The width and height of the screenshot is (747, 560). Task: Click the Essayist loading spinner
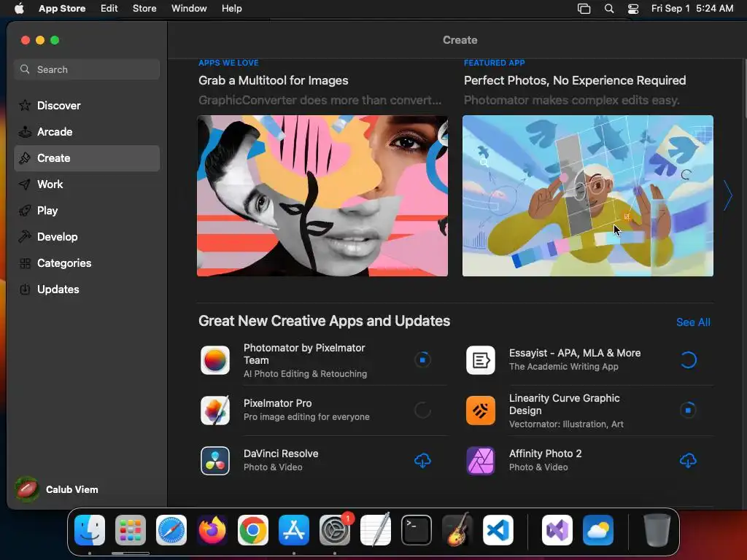(x=688, y=360)
